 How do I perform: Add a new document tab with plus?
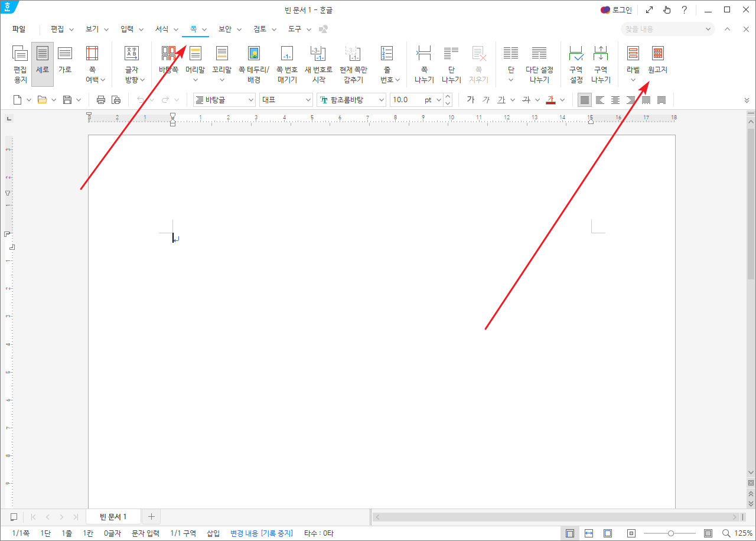pyautogui.click(x=151, y=517)
